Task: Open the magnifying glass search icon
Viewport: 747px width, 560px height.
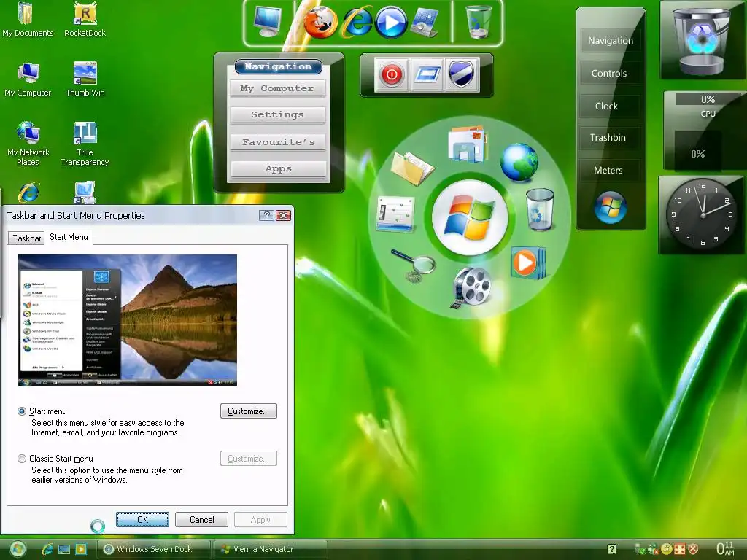Action: [413, 265]
